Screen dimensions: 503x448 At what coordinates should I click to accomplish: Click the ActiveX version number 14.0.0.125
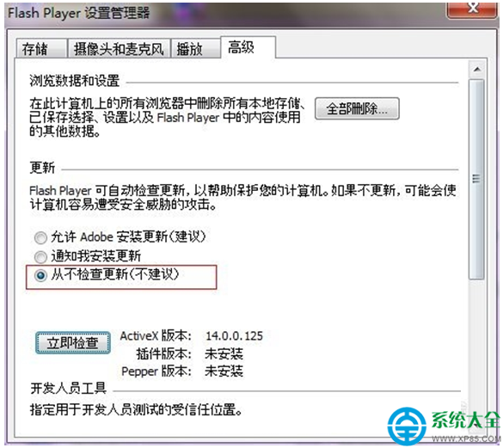pos(234,336)
